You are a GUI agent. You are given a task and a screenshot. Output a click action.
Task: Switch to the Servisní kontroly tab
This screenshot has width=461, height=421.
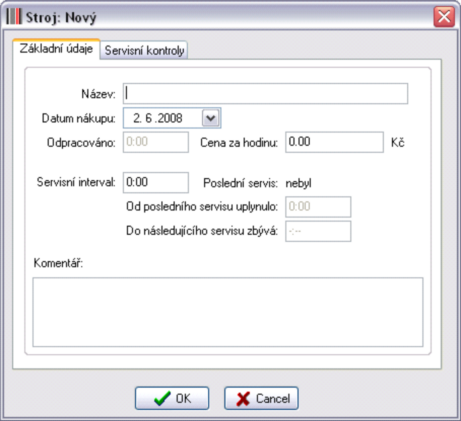144,50
